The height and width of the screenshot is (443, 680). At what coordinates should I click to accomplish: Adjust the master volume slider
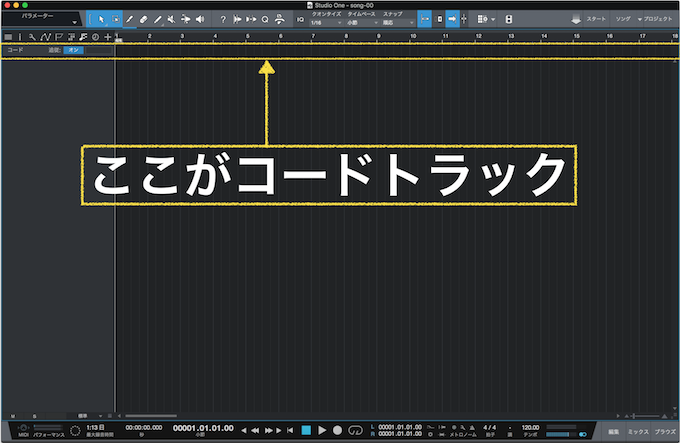click(561, 434)
